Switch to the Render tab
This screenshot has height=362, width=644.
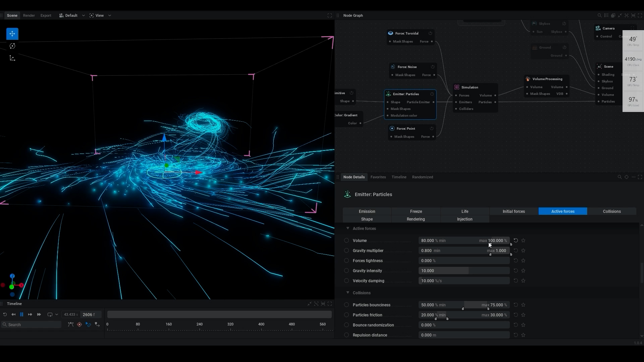pos(29,15)
